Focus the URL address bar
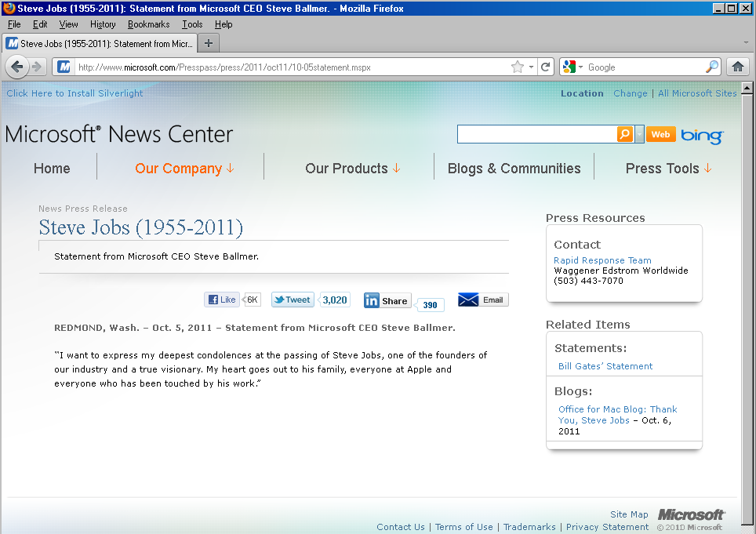Screen dimensions: 756x534 pyautogui.click(x=292, y=67)
